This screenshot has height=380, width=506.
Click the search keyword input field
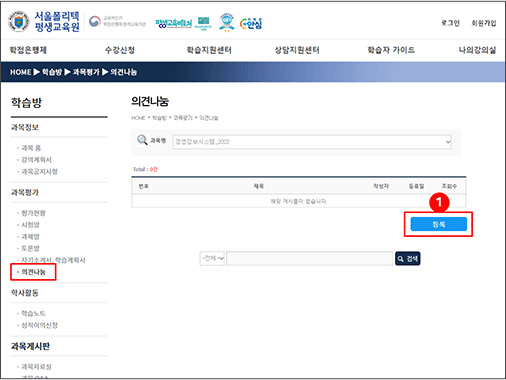pos(310,258)
